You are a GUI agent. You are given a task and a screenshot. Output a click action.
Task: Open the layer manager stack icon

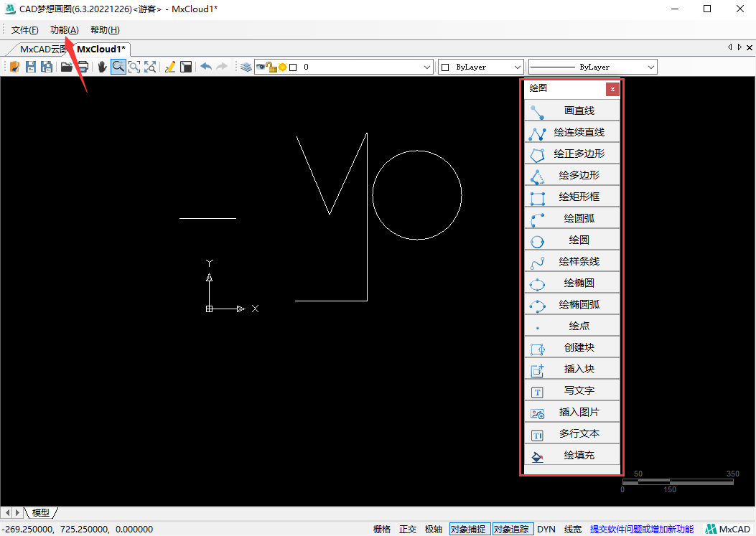point(246,67)
